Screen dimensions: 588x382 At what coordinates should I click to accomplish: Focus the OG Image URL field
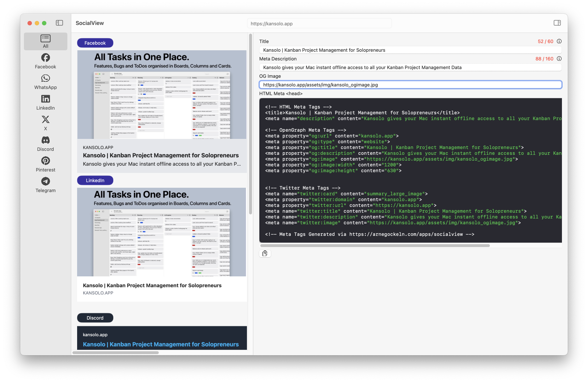[x=411, y=85]
